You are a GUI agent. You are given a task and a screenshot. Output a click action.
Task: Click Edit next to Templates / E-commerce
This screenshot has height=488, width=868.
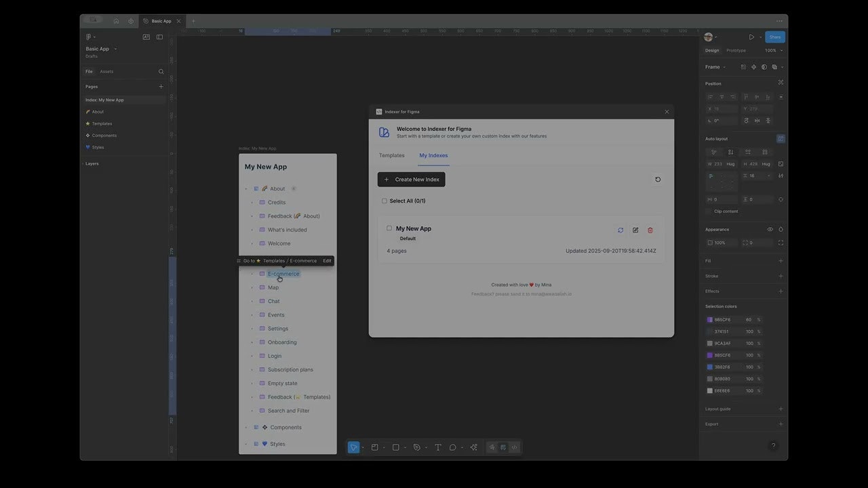327,260
